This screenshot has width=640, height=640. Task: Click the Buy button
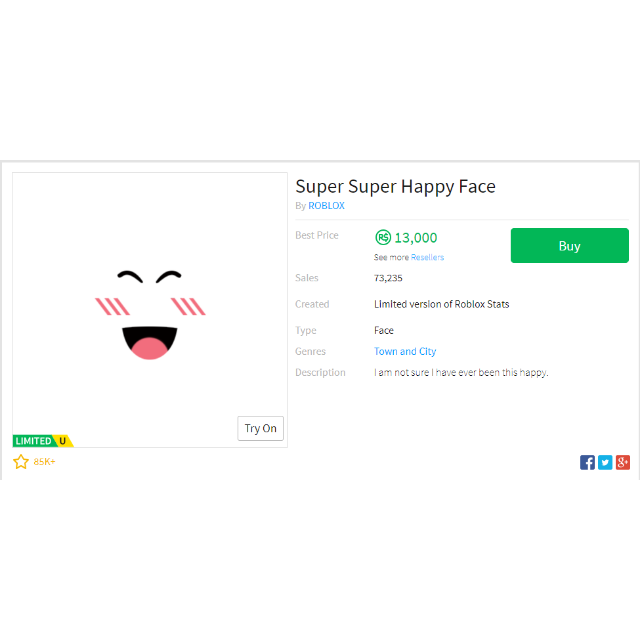[x=569, y=245]
